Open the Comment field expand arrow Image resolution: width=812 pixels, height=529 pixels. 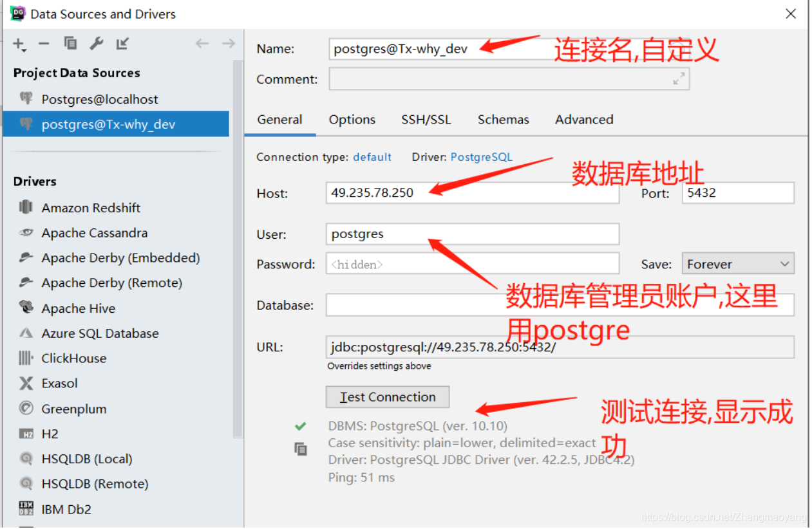679,79
